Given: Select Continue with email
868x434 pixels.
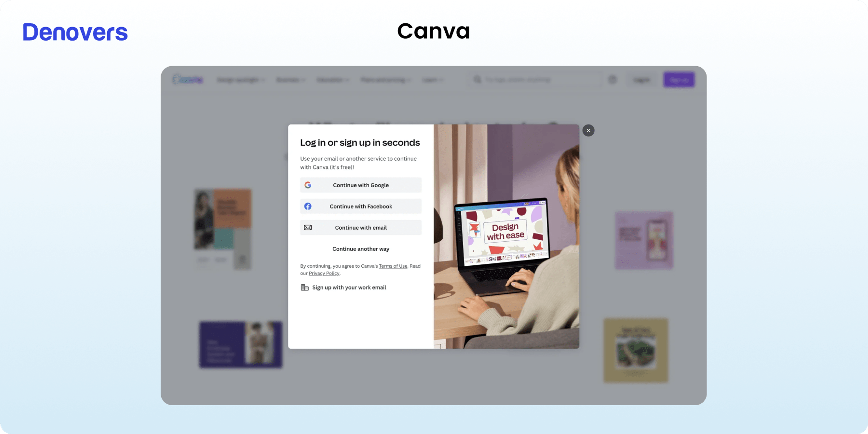Looking at the screenshot, I should [361, 227].
